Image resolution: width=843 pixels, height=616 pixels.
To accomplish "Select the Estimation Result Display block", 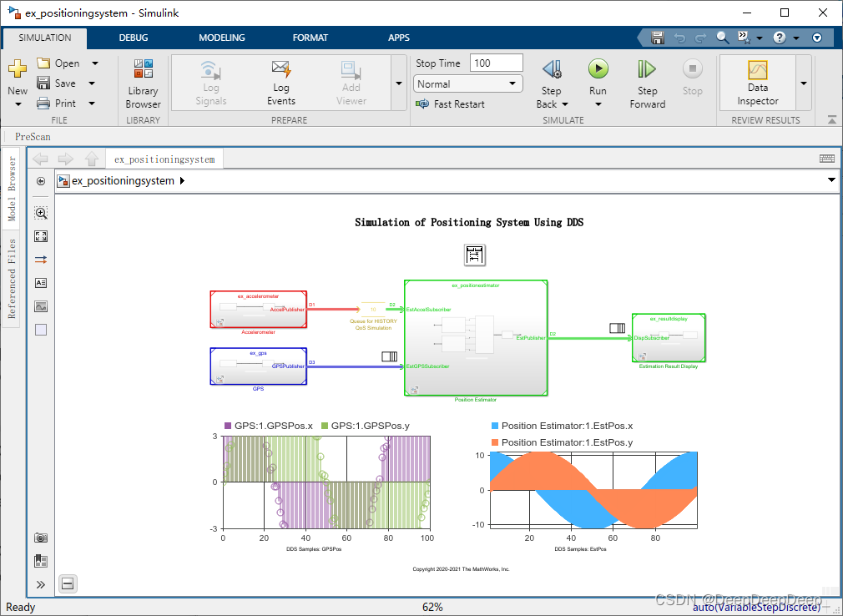I will click(x=669, y=337).
